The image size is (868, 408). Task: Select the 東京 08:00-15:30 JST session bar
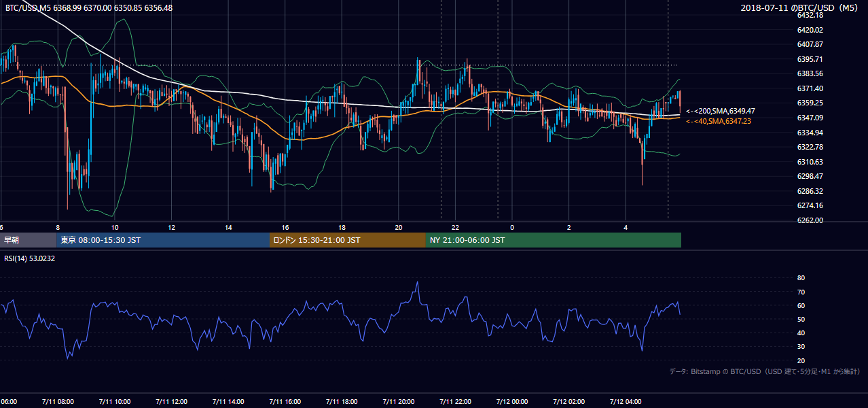point(163,240)
